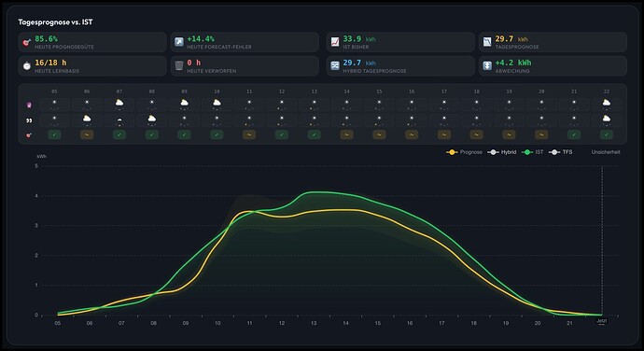Click the 33.9 kWh IST Bisher value

coord(359,38)
